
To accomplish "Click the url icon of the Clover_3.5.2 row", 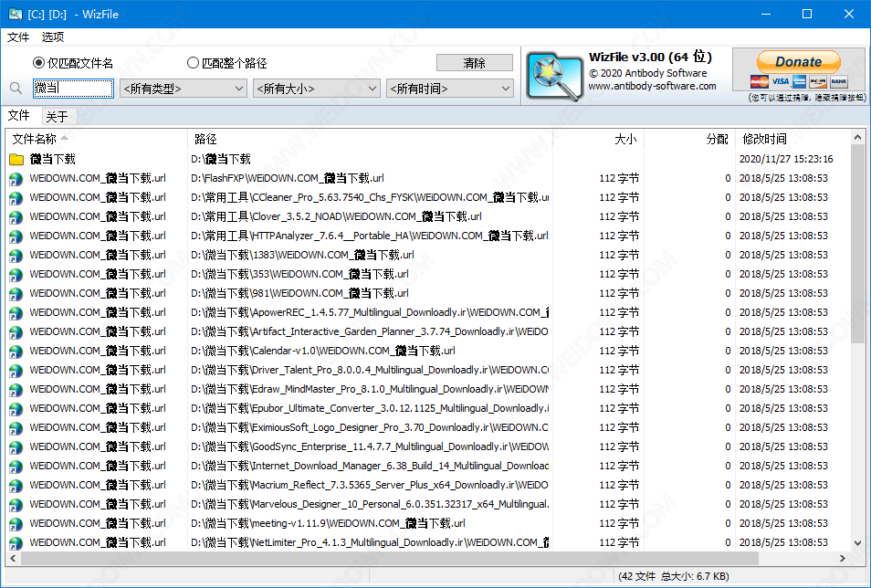I will (x=16, y=217).
